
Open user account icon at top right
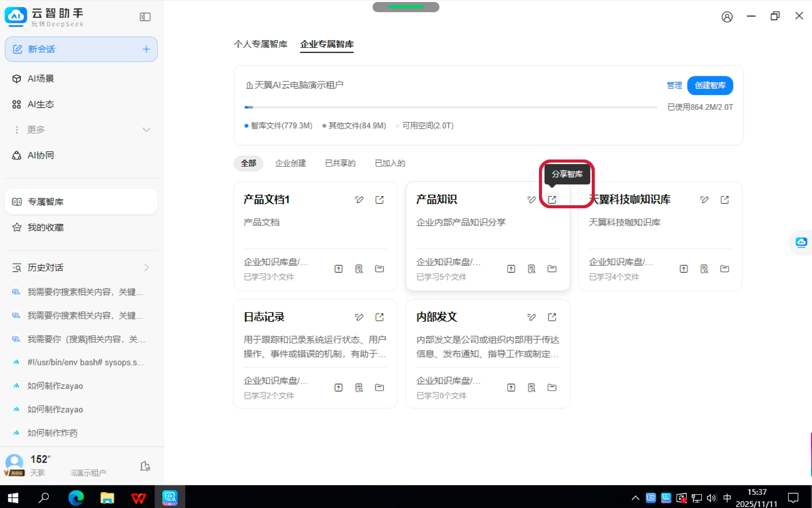[x=727, y=17]
